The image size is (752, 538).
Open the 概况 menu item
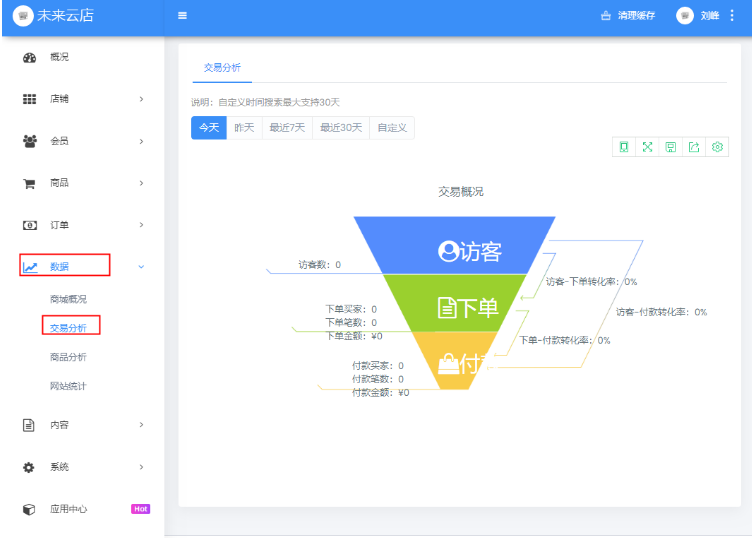coord(59,57)
